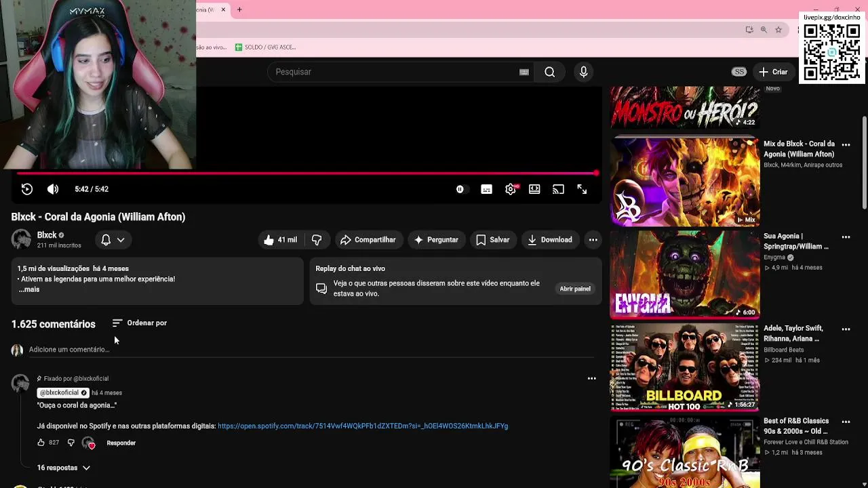The width and height of the screenshot is (868, 488).
Task: Click Responder on pinned comment
Action: click(x=121, y=443)
